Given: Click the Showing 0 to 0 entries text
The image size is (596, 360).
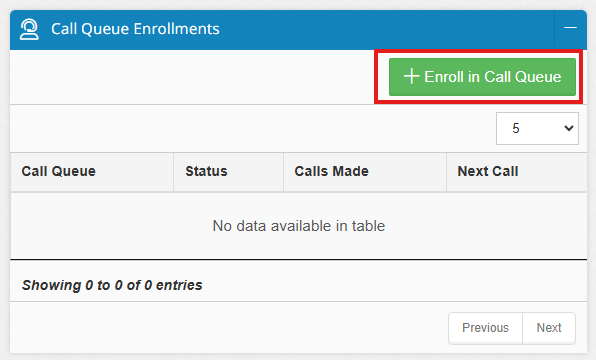Looking at the screenshot, I should (x=112, y=285).
